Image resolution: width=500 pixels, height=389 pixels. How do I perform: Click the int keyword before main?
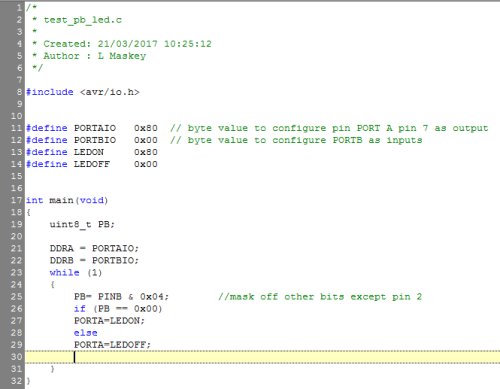click(x=34, y=200)
